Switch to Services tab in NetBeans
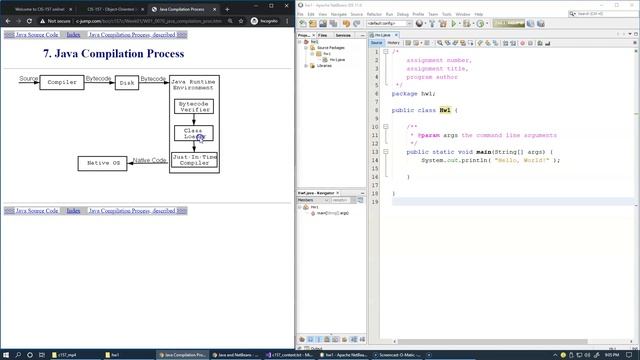Image resolution: width=640 pixels, height=360 pixels. [x=343, y=36]
